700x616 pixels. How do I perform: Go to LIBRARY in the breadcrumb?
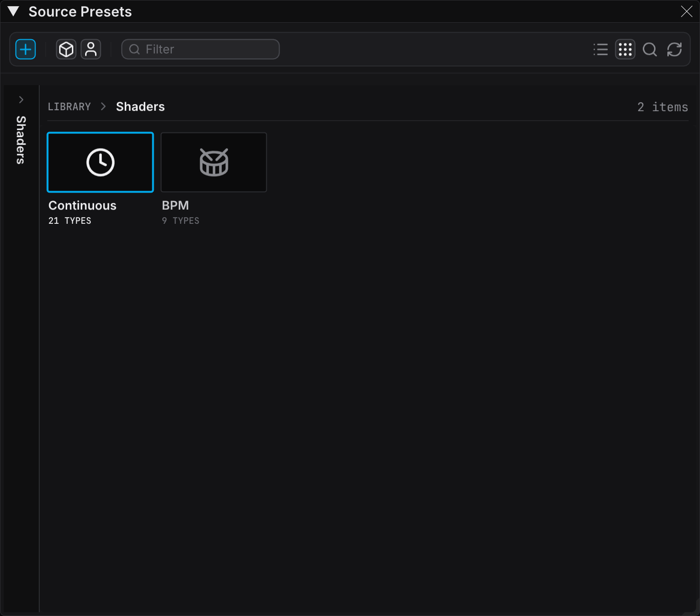tap(69, 107)
